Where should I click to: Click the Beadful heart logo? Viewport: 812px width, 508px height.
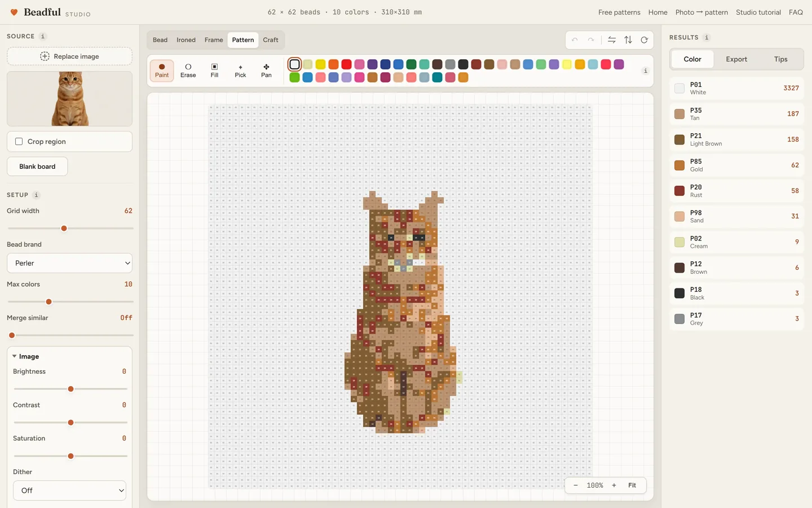tap(14, 12)
